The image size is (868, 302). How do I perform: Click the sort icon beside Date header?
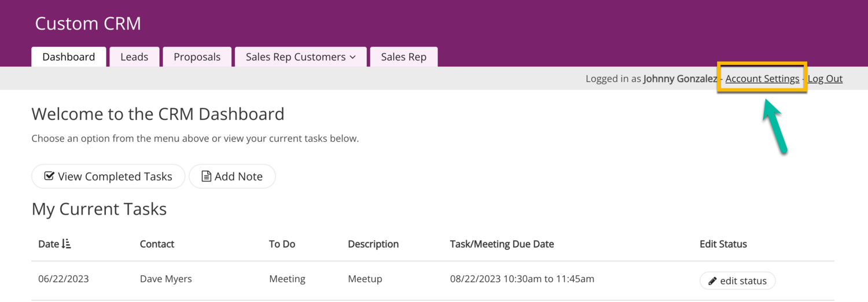coord(66,244)
